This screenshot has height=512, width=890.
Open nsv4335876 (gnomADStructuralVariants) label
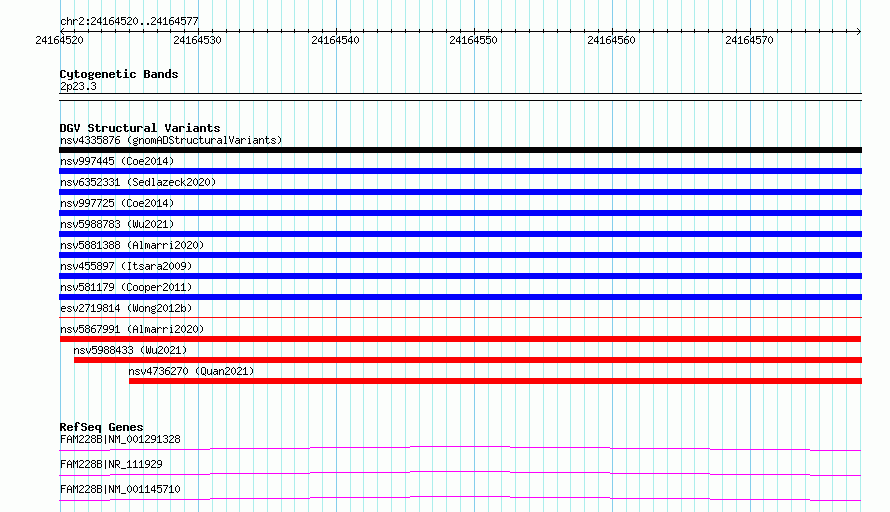[x=171, y=140]
